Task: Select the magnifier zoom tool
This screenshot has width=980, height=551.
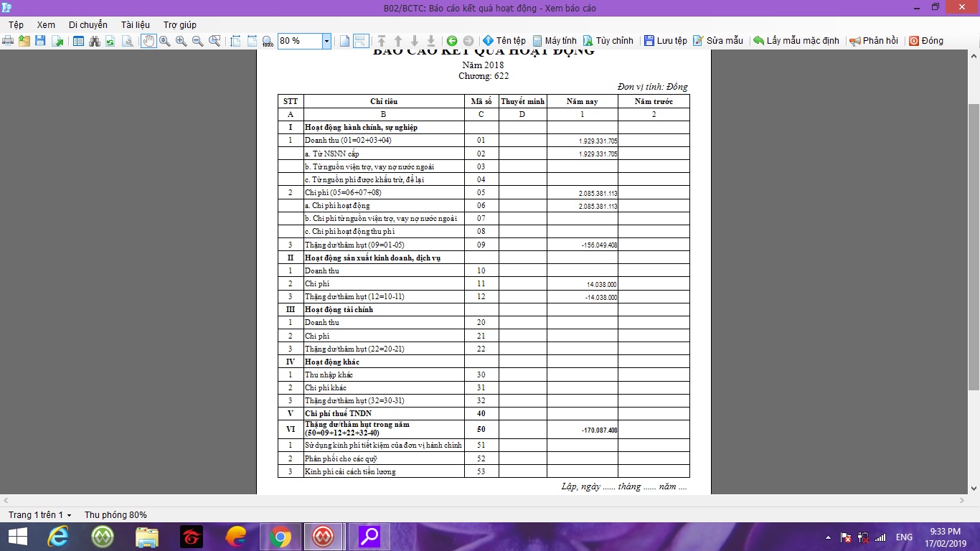Action: (x=164, y=41)
